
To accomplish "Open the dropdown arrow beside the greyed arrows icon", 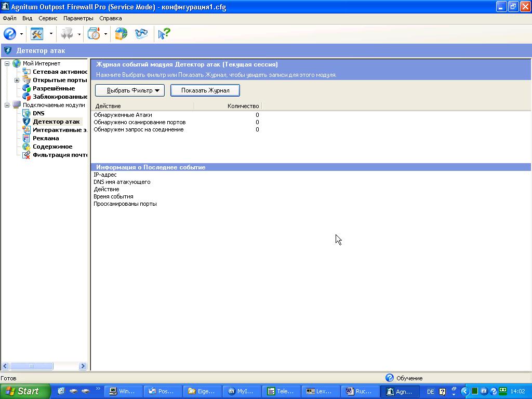I will pos(79,34).
